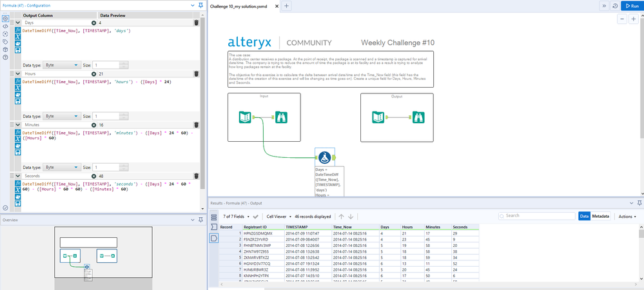
Task: Open the Annotation tag icon in configuration
Action: pos(5,41)
